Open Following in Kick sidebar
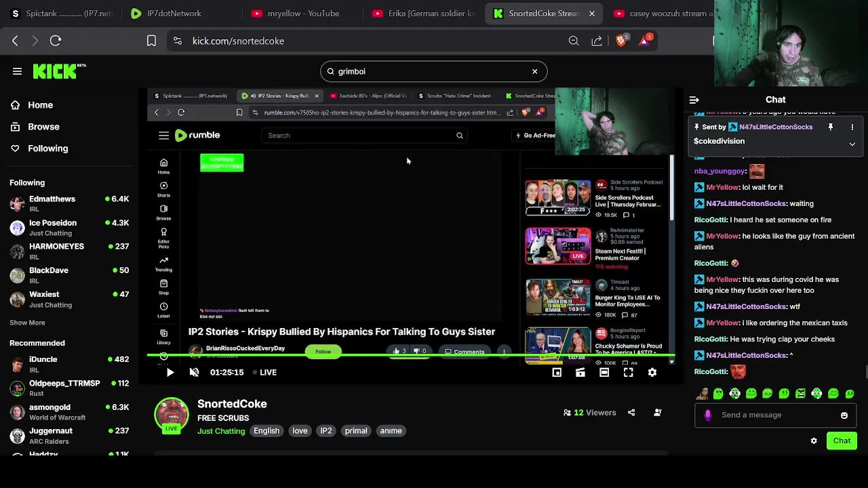 (x=39, y=148)
